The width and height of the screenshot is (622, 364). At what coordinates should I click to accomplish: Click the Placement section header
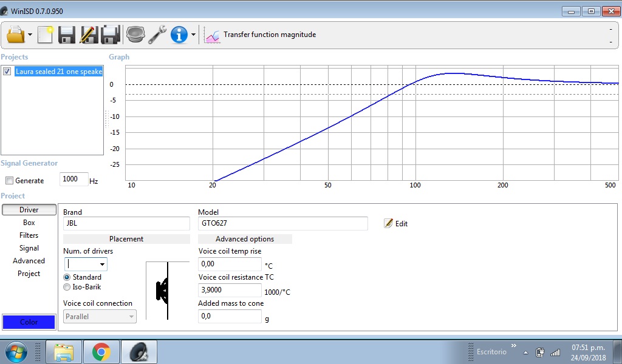tap(126, 239)
